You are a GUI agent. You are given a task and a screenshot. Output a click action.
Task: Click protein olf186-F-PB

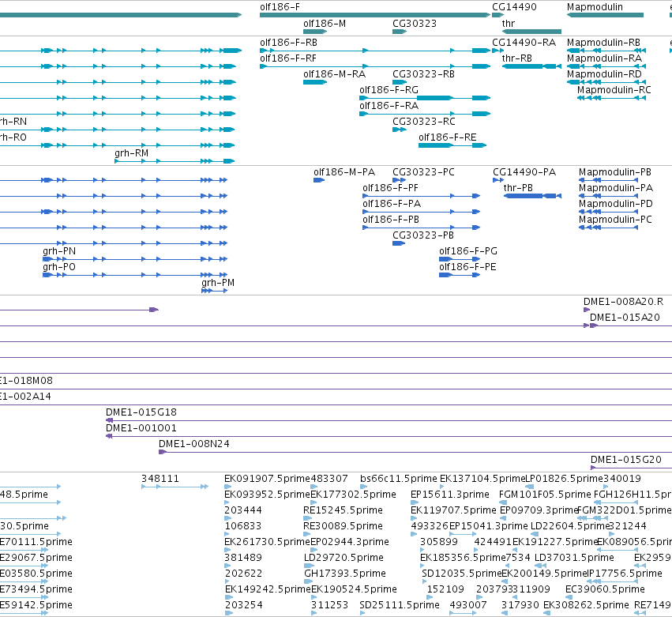391,220
